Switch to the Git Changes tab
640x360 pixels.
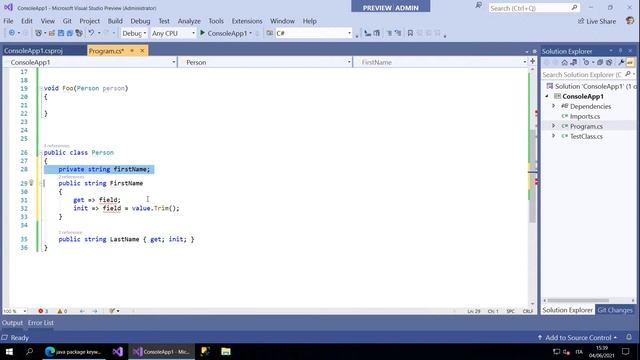615,310
